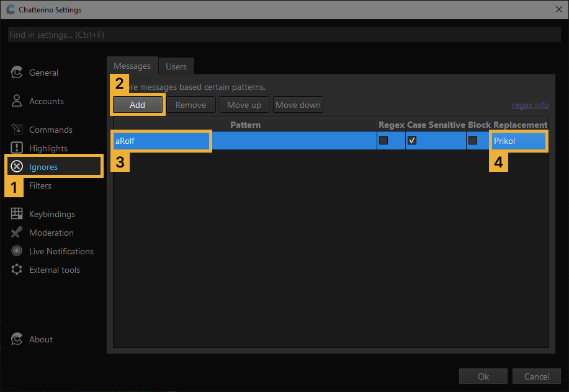Click the Commands sidebar icon

[17, 130]
